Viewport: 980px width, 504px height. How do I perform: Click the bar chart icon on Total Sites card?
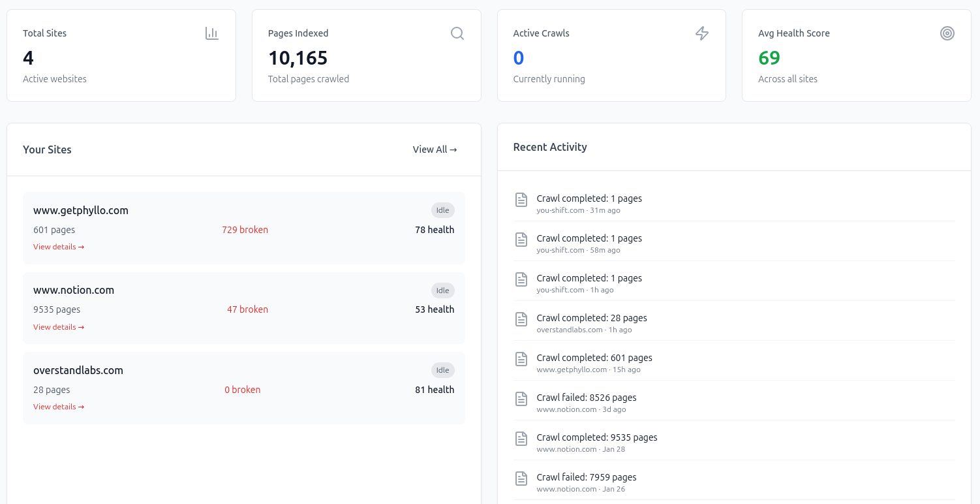point(211,33)
